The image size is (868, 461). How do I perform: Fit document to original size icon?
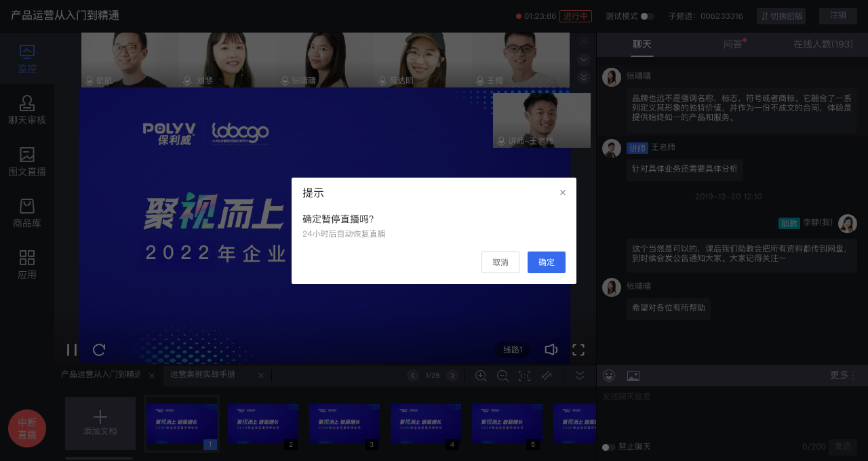pos(524,376)
